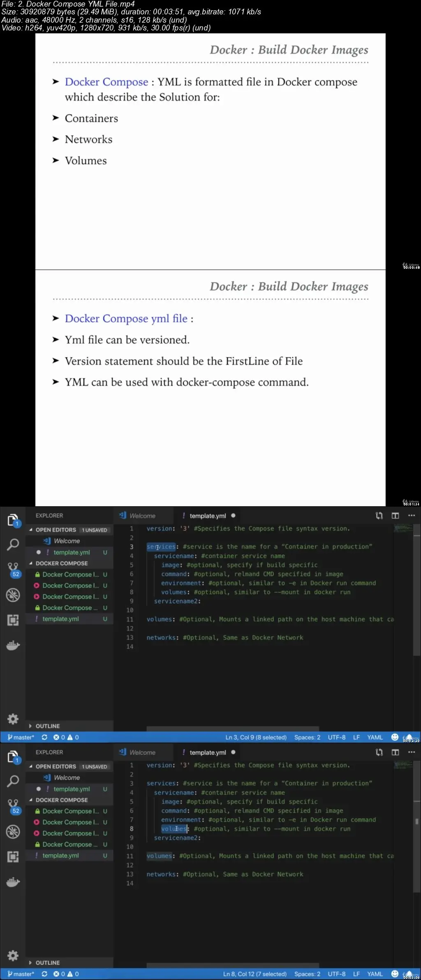Screen dimensions: 421x980
Task: Click highlighted 'services' keyword on line 3
Action: tap(161, 547)
